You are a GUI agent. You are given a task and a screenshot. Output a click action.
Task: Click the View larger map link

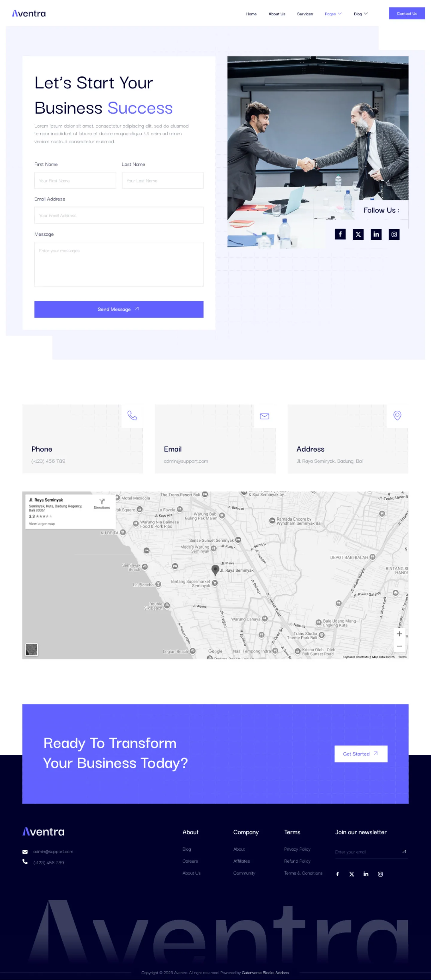click(x=42, y=524)
